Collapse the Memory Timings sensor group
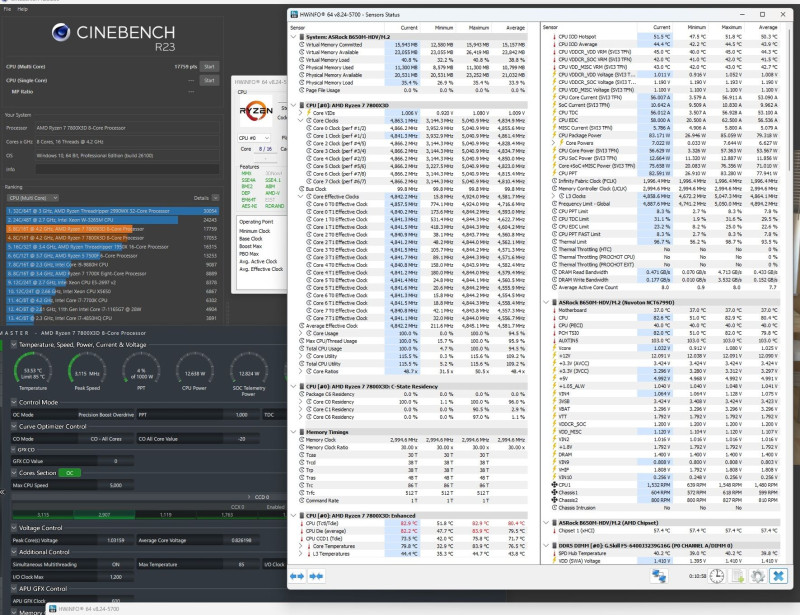Image resolution: width=800 pixels, height=615 pixels. (x=293, y=432)
